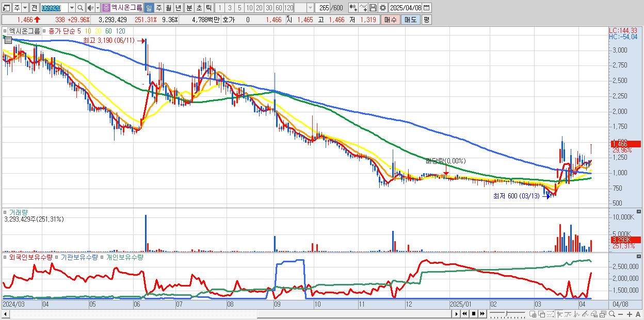Click the overlapping windows icon at bottom
This screenshot has height=320, width=644.
point(542,314)
